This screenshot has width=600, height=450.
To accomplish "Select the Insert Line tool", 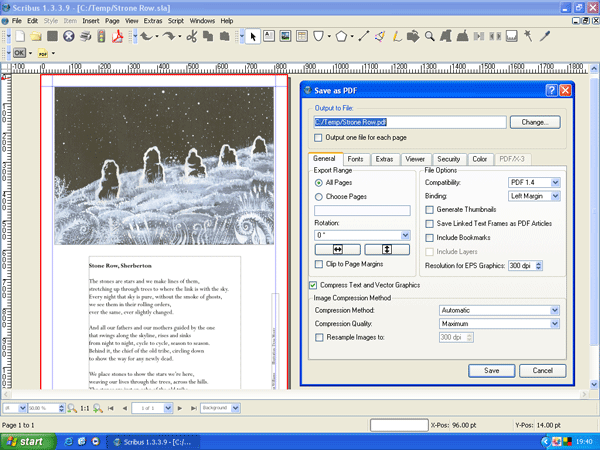I will tap(364, 37).
